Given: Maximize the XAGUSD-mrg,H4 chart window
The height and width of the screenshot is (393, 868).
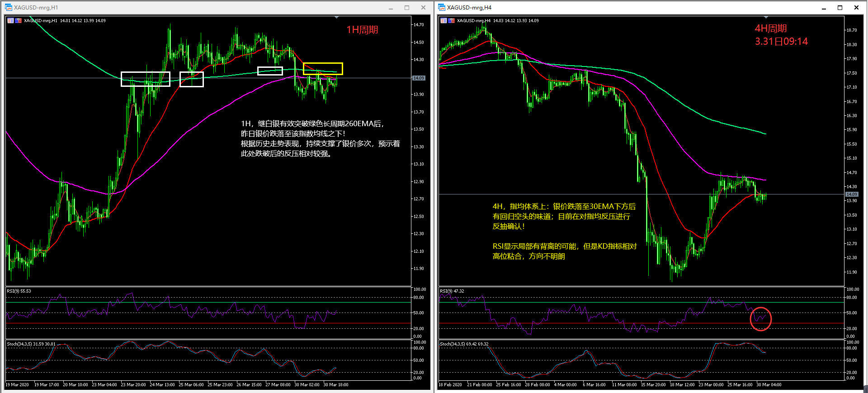Looking at the screenshot, I should click(840, 8).
